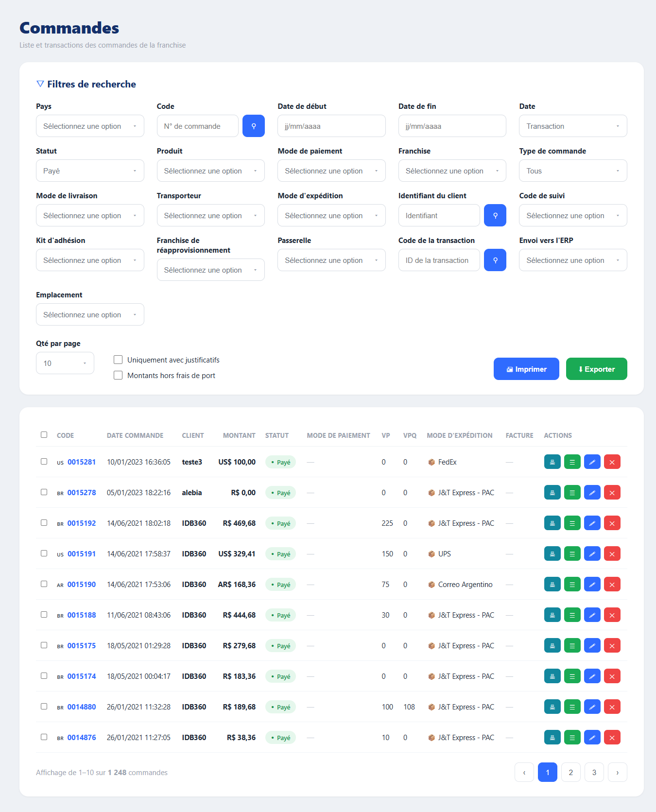Focus the N° de commande field
Image resolution: width=656 pixels, height=812 pixels.
[198, 126]
